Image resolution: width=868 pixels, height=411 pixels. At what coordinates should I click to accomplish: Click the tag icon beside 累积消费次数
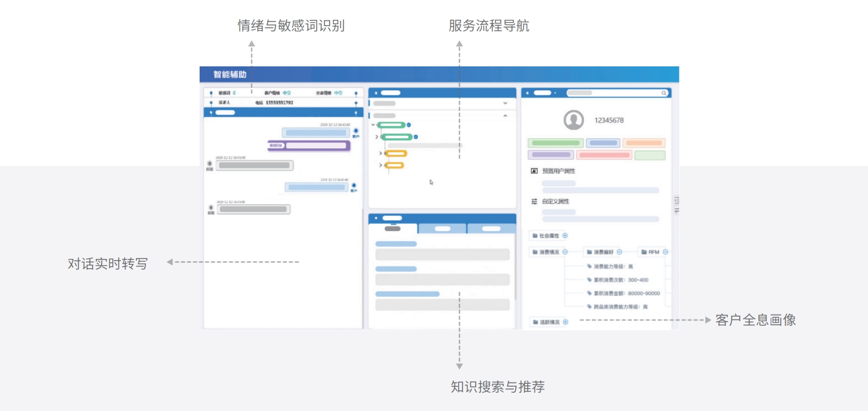click(x=589, y=280)
